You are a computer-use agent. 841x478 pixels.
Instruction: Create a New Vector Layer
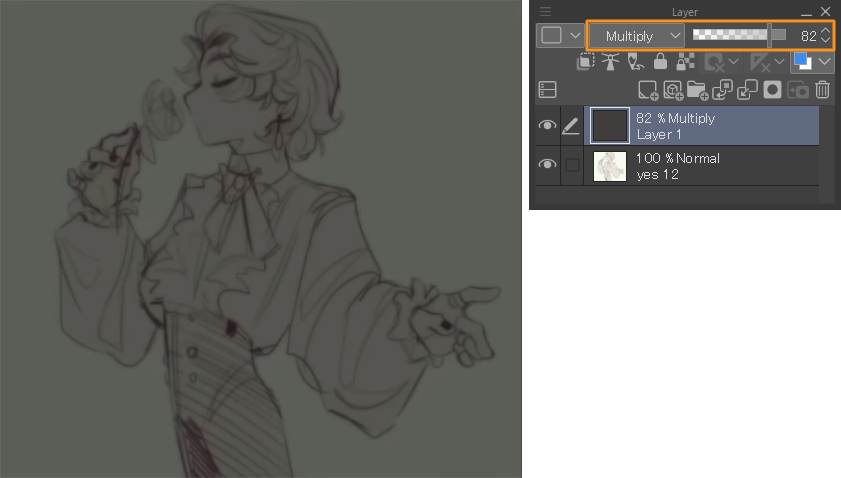(x=673, y=90)
